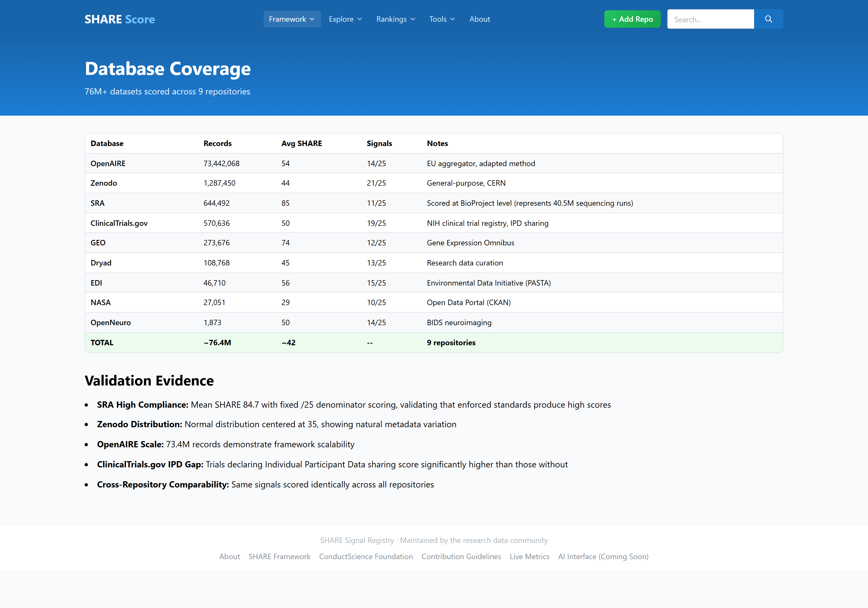The height and width of the screenshot is (608, 868).
Task: Click the 'BIDS neuroimaging' note
Action: 459,323
